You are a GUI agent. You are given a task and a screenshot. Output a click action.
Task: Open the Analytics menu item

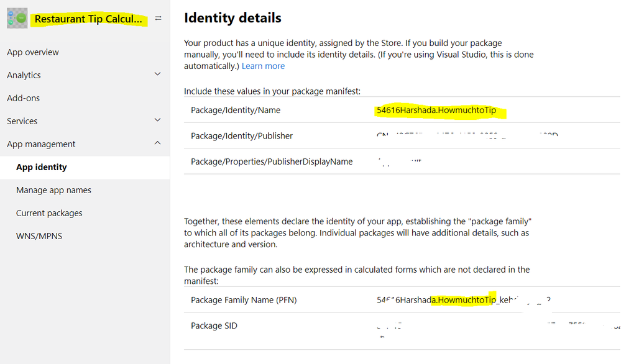click(24, 75)
